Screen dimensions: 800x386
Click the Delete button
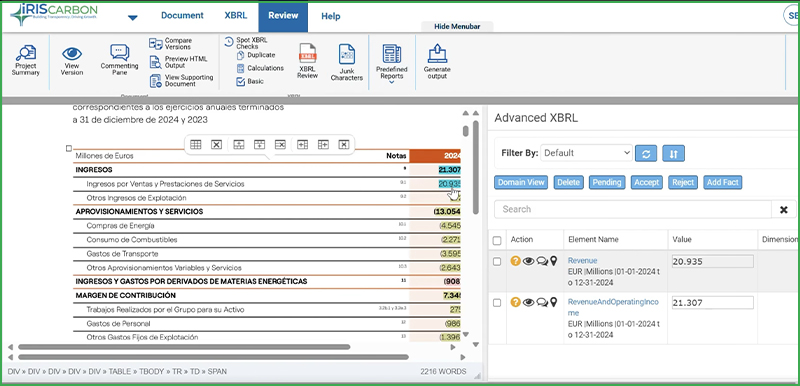568,183
